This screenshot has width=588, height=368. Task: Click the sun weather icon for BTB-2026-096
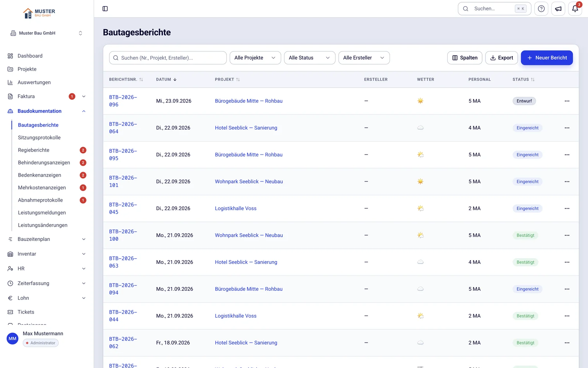[x=420, y=101]
